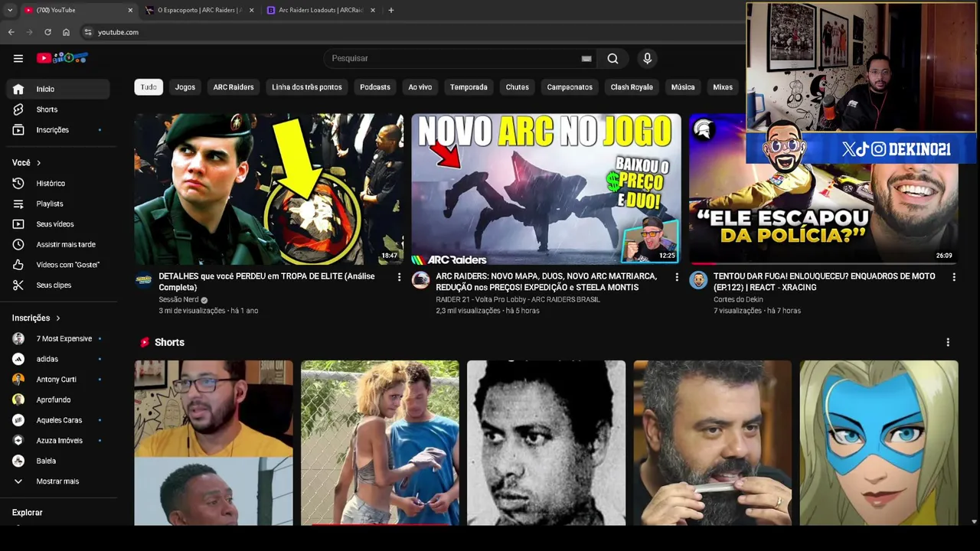The width and height of the screenshot is (980, 551).
Task: Open Seus vídeos in sidebar
Action: pyautogui.click(x=57, y=224)
